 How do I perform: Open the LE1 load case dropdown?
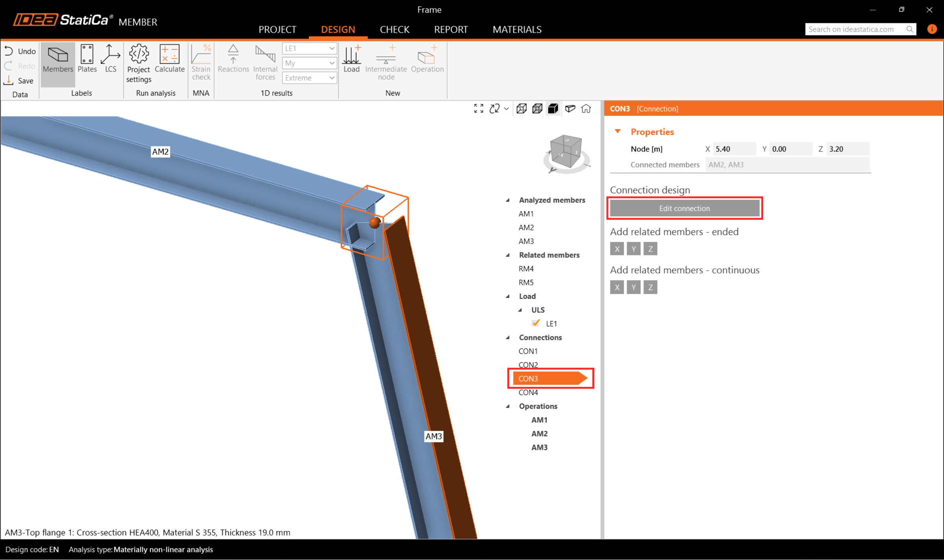tap(309, 48)
